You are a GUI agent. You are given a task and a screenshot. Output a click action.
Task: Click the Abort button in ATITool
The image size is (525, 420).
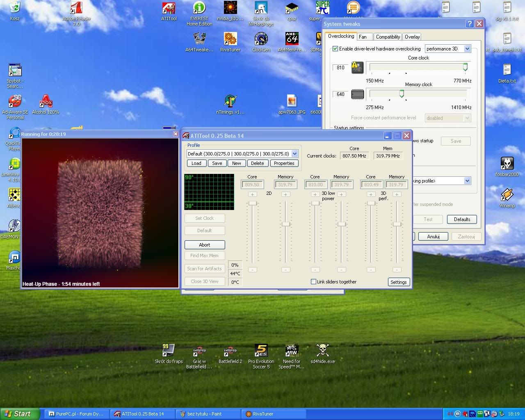205,245
